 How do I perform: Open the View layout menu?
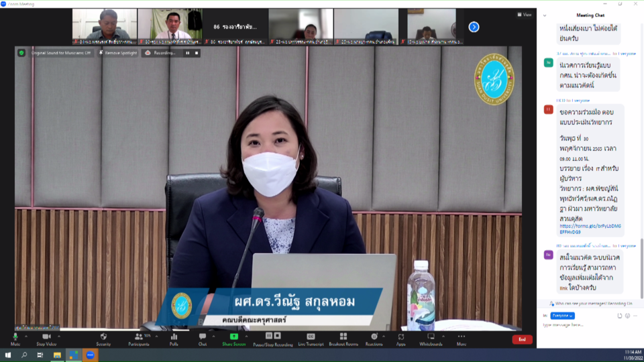coord(525,15)
